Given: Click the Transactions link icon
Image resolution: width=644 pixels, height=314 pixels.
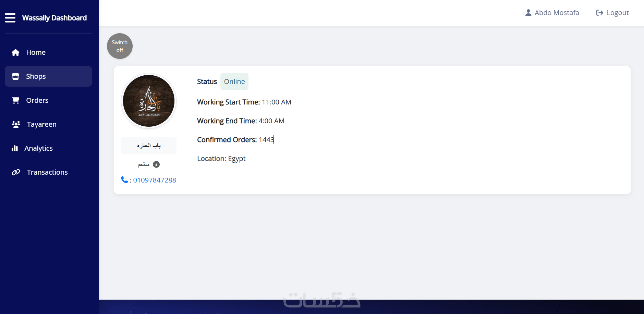Looking at the screenshot, I should pos(16,172).
